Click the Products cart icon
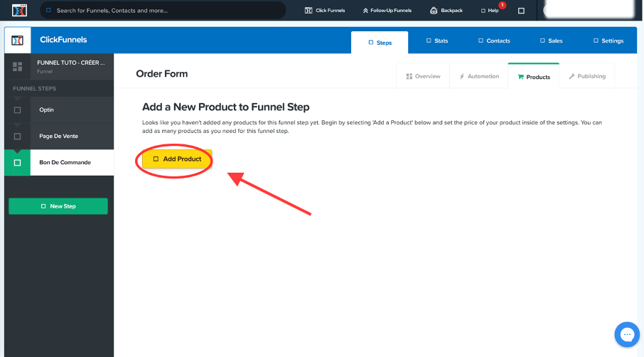 [x=520, y=77]
